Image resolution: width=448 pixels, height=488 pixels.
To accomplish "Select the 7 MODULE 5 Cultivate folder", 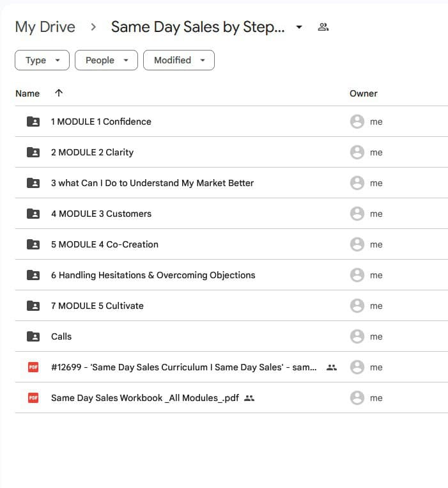I will tap(97, 306).
